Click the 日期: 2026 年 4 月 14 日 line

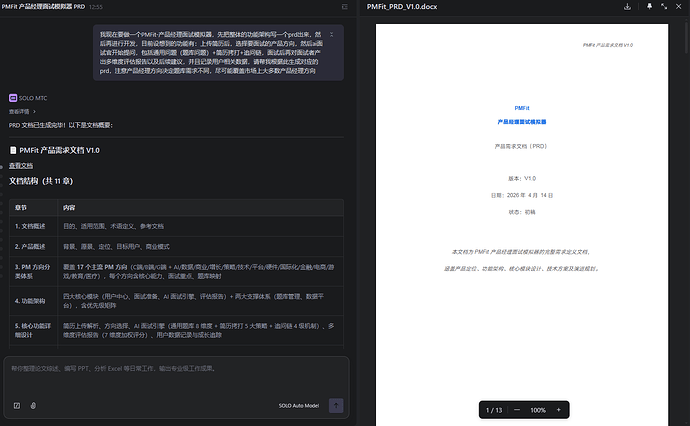(x=522, y=195)
